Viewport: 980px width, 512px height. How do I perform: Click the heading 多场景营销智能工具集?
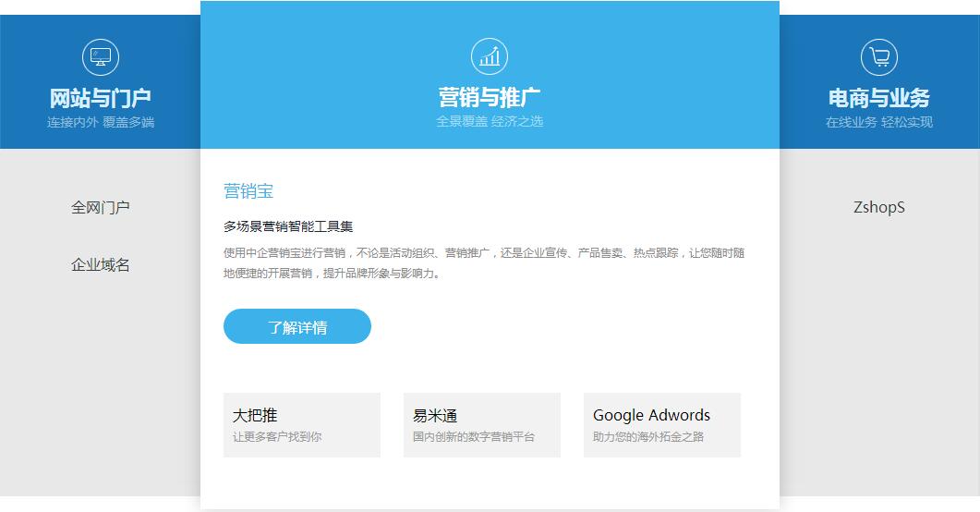point(288,226)
